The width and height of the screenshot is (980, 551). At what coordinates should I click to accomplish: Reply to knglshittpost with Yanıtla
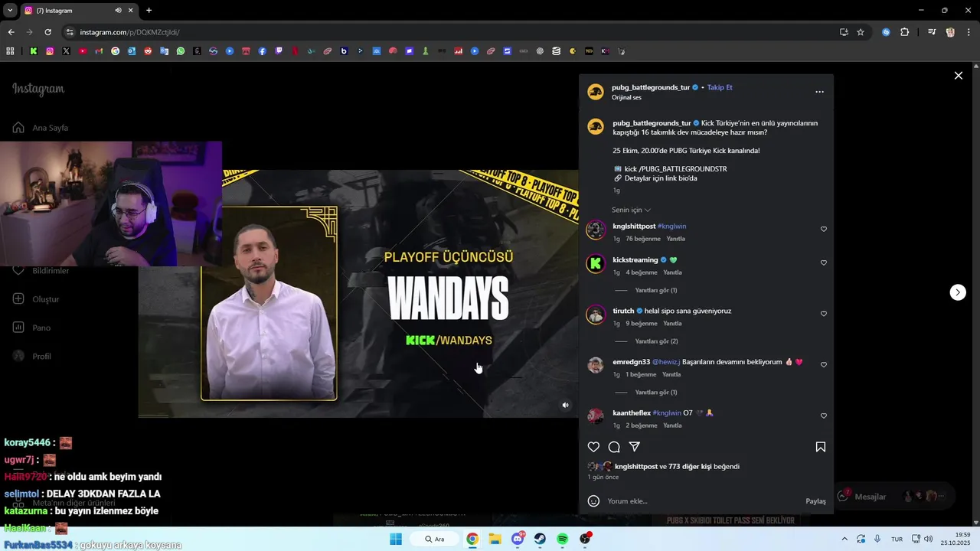[x=675, y=239]
